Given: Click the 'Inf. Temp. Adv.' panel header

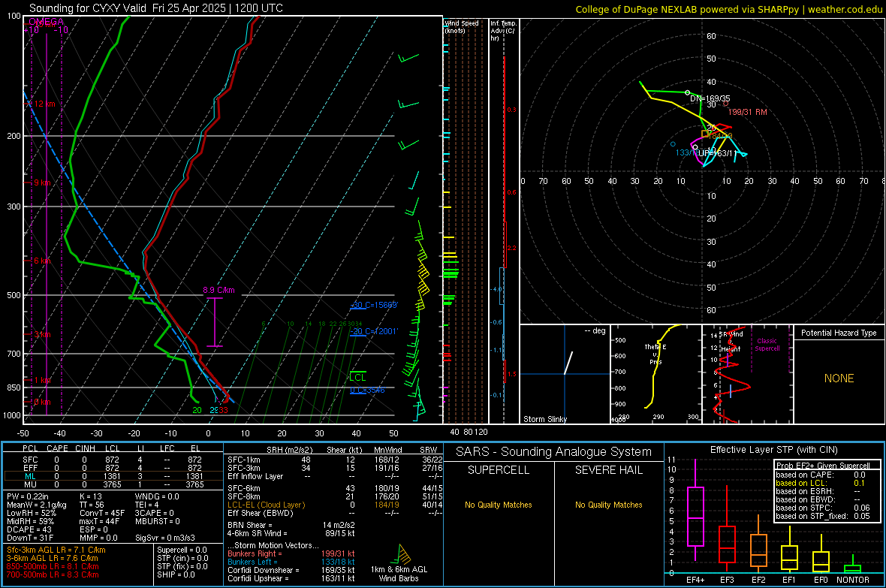Looking at the screenshot, I should [x=503, y=31].
